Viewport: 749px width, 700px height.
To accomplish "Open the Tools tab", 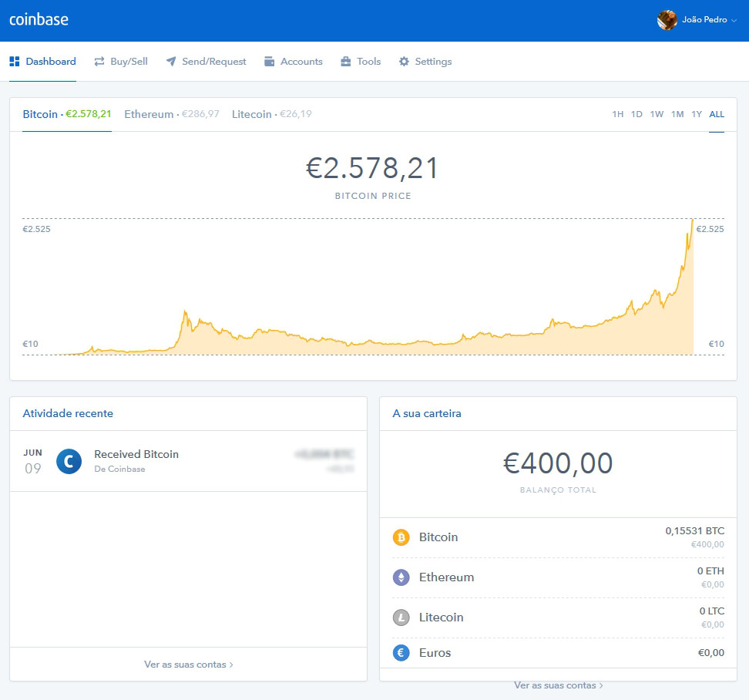I will 361,61.
